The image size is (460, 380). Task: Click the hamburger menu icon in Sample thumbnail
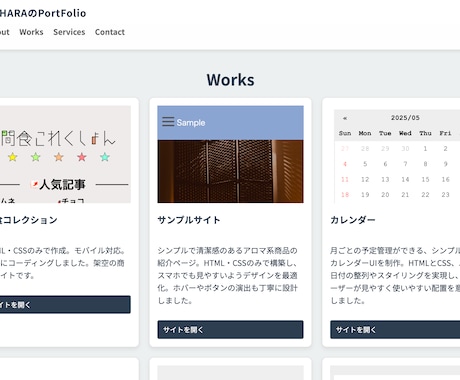pyautogui.click(x=168, y=122)
